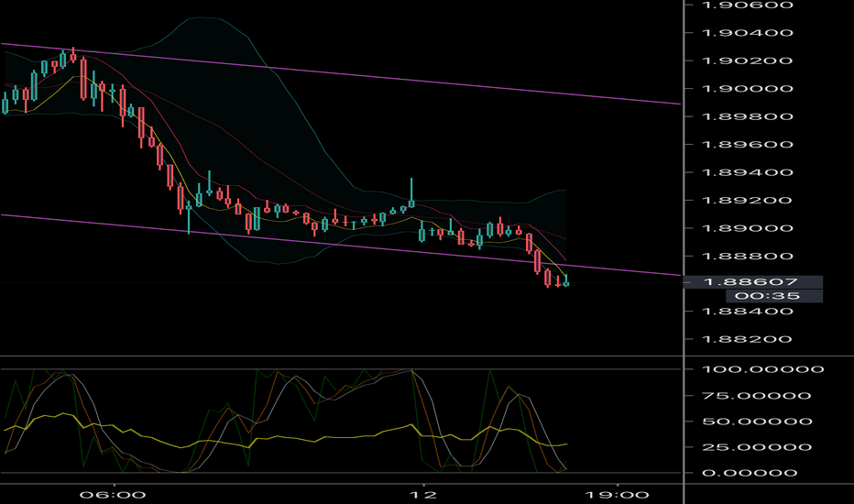Click the latest candle at right edge
The height and width of the screenshot is (504, 854).
tap(567, 281)
